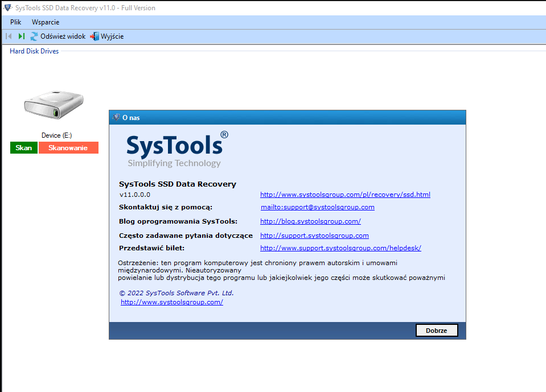Viewport: 546px width, 392px height.
Task: Click the Przedstawić bilet label
Action: coord(152,249)
